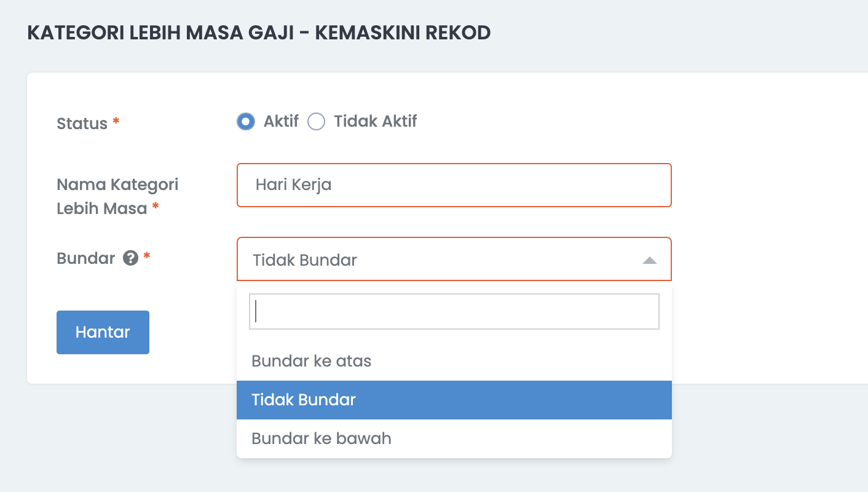Image resolution: width=868 pixels, height=492 pixels.
Task: Click the Bundar combo box showing Tidak Bundar
Action: (x=454, y=260)
